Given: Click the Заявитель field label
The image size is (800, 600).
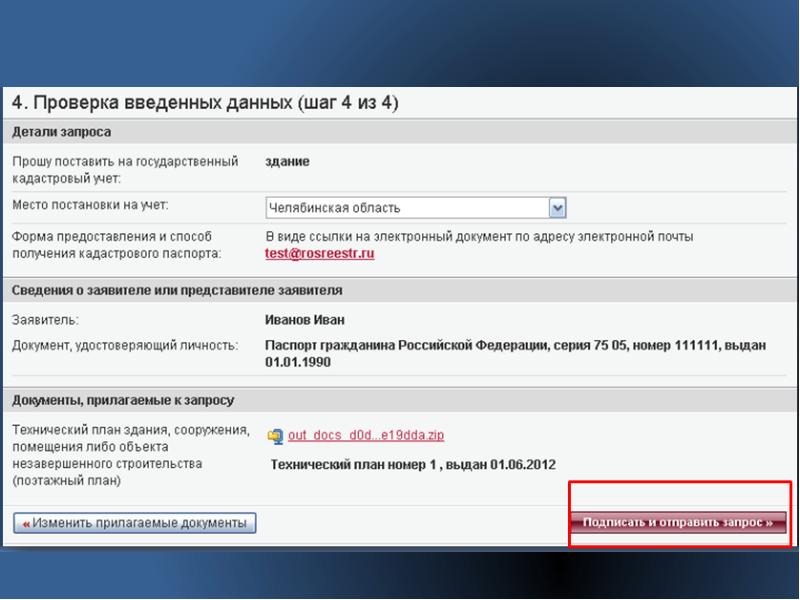Looking at the screenshot, I should tap(45, 320).
